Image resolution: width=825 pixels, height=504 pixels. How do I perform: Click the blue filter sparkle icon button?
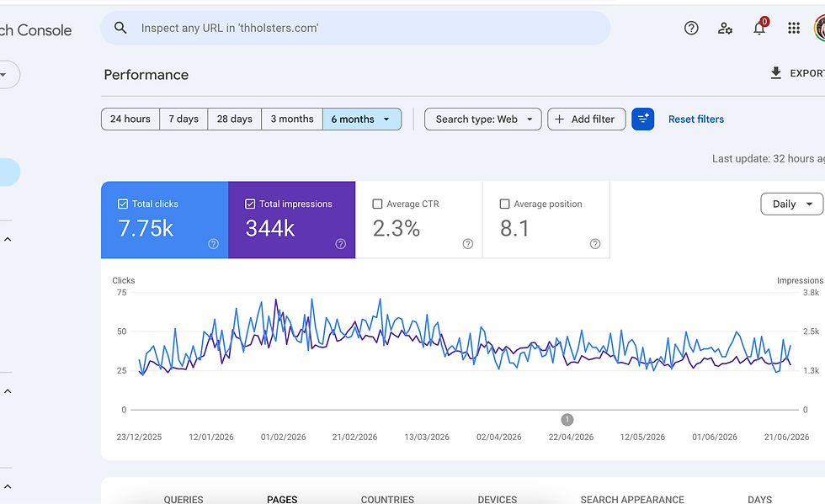(x=642, y=119)
